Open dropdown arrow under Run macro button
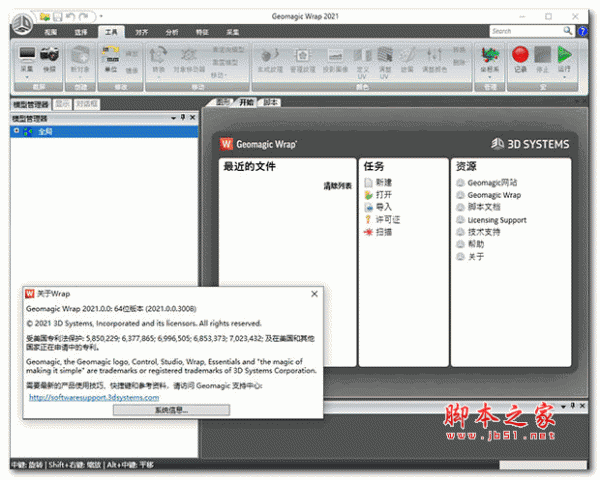 click(564, 77)
